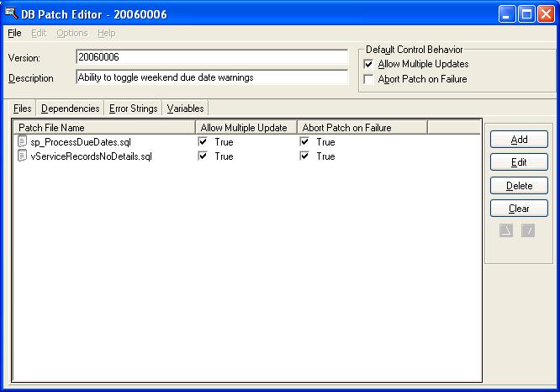Click the Edit button beside the file list

pos(519,162)
